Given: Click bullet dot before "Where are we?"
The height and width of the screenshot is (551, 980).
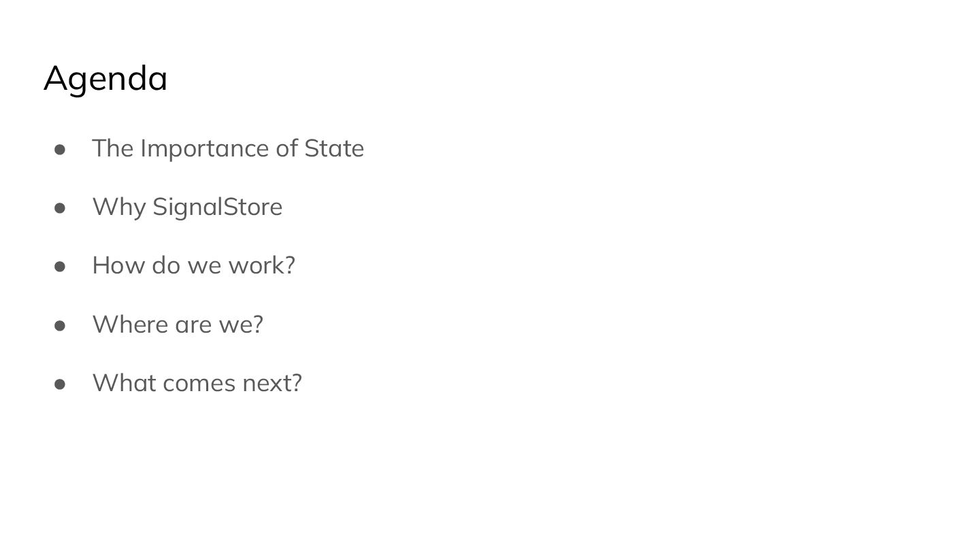Looking at the screenshot, I should [x=60, y=325].
